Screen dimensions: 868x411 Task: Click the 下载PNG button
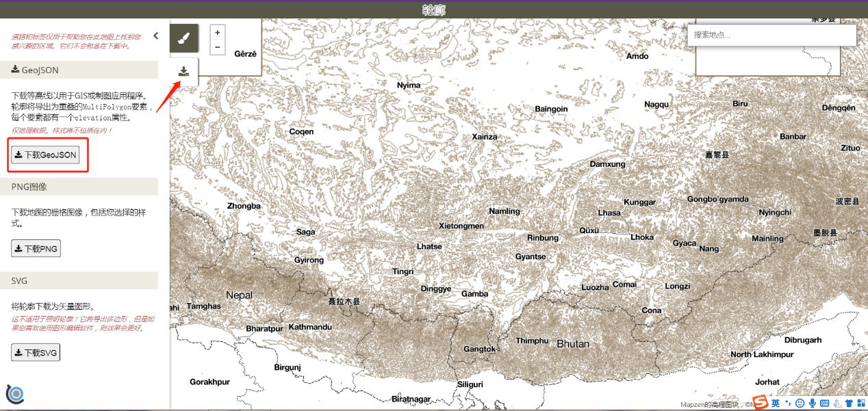pos(36,248)
